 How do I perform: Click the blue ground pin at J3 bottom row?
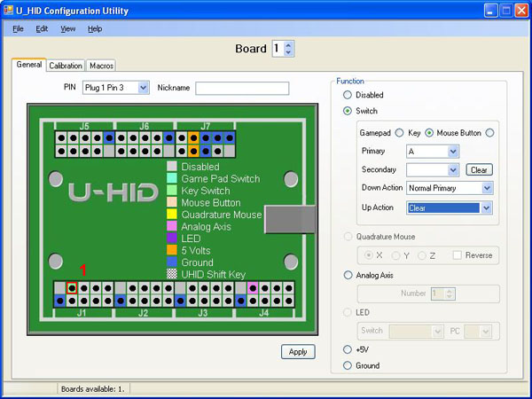coord(180,301)
